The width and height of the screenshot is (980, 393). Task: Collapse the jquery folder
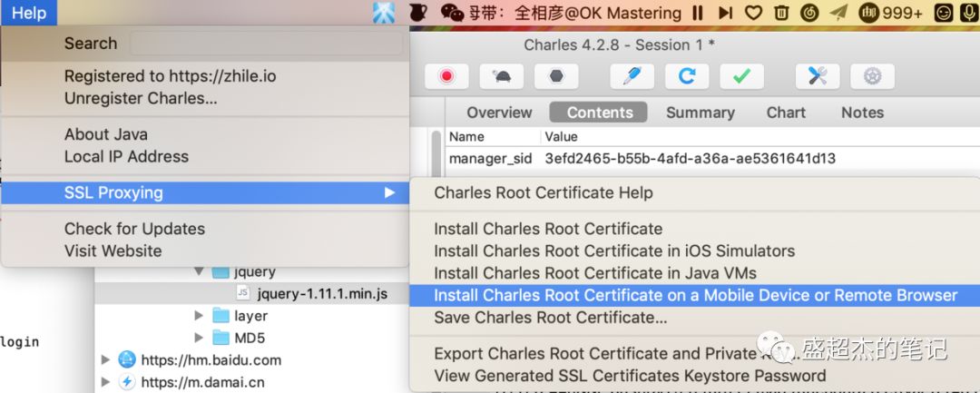199,271
